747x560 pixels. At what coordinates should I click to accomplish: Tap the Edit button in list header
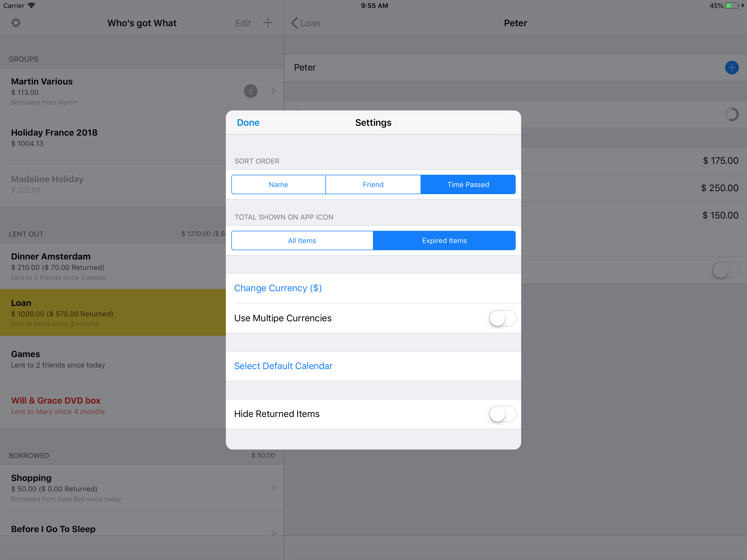243,23
